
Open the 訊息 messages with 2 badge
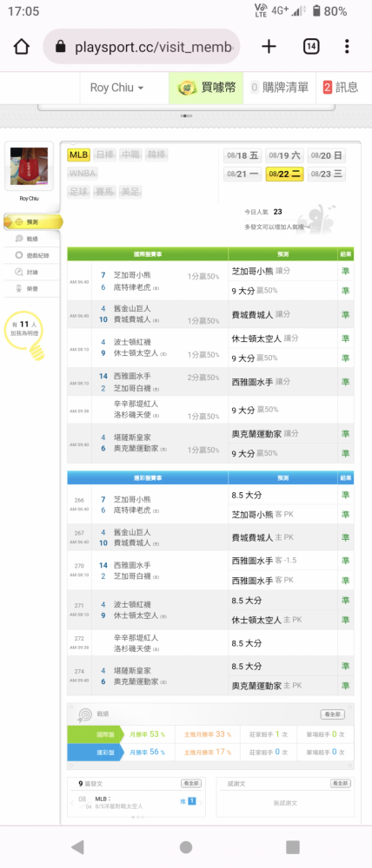(341, 88)
